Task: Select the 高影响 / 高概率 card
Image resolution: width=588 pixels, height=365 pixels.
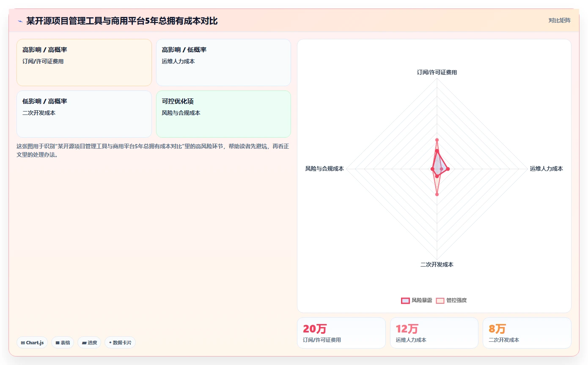Action: coord(84,63)
